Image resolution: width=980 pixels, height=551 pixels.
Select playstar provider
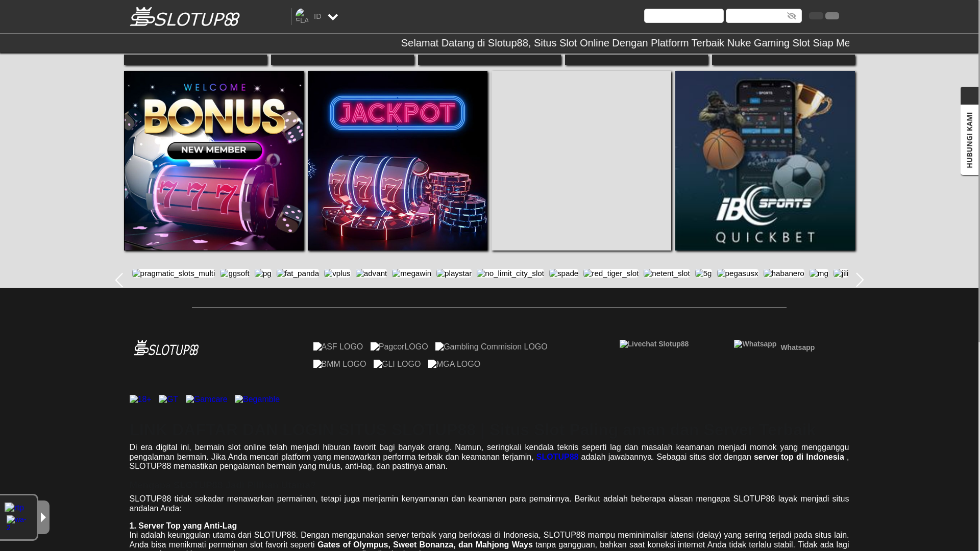click(x=454, y=273)
